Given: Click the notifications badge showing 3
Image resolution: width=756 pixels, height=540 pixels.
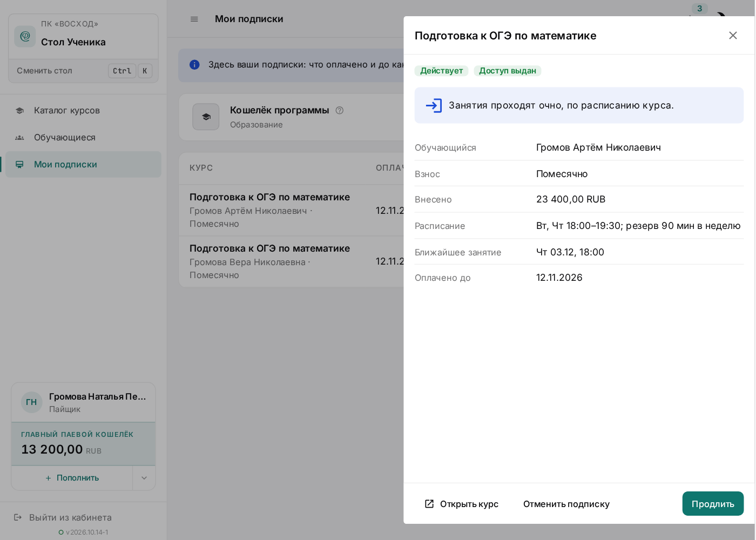Looking at the screenshot, I should point(700,9).
